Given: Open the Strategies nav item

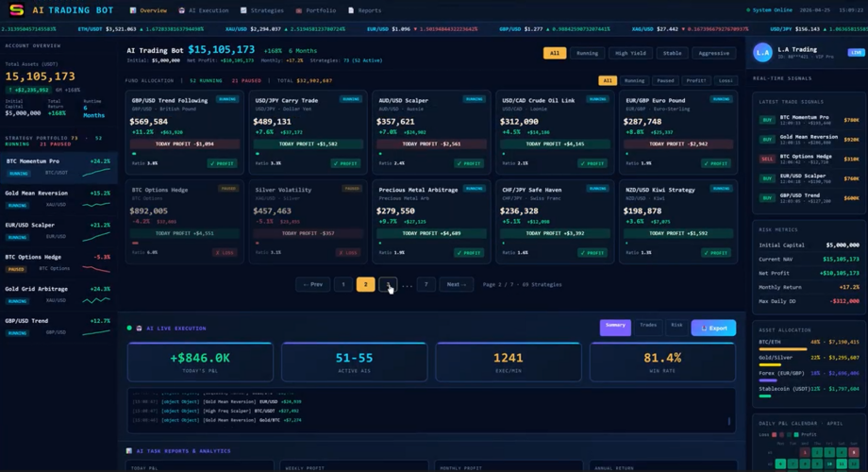Looking at the screenshot, I should (x=262, y=10).
